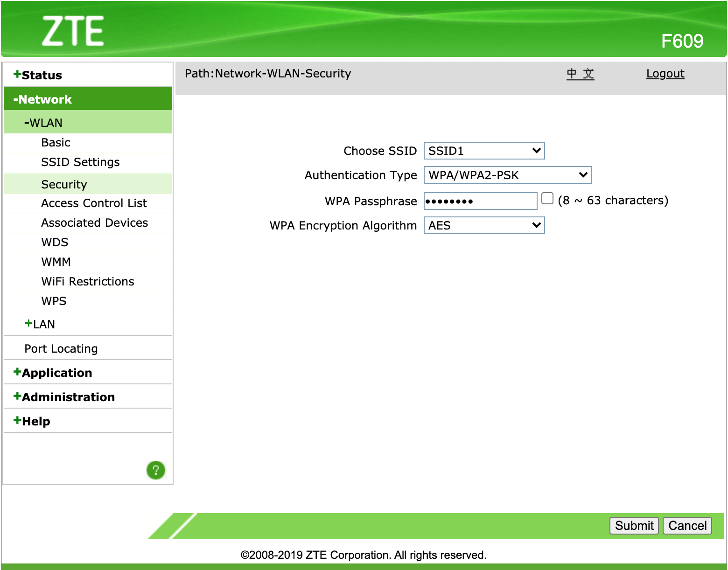
Task: Open WiFi Restrictions page
Action: click(88, 281)
